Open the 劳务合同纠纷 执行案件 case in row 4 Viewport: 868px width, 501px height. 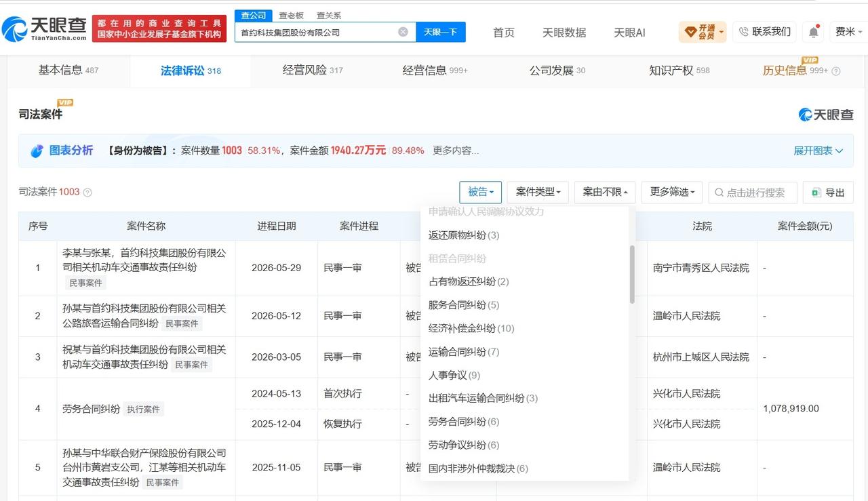(91, 409)
